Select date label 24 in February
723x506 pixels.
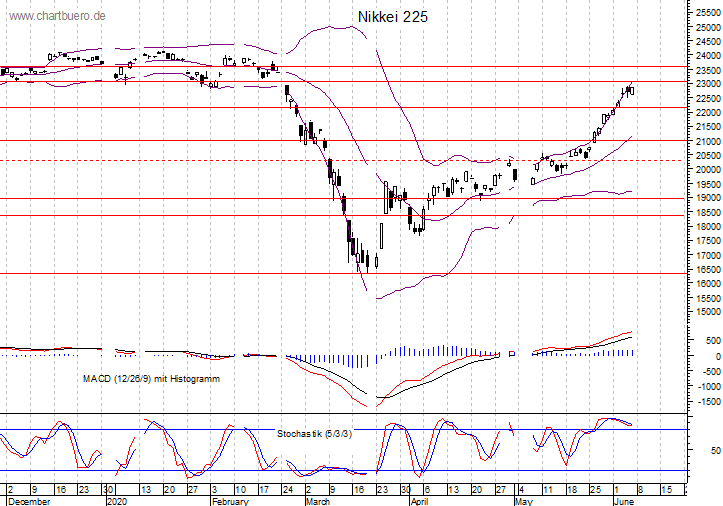[288, 489]
